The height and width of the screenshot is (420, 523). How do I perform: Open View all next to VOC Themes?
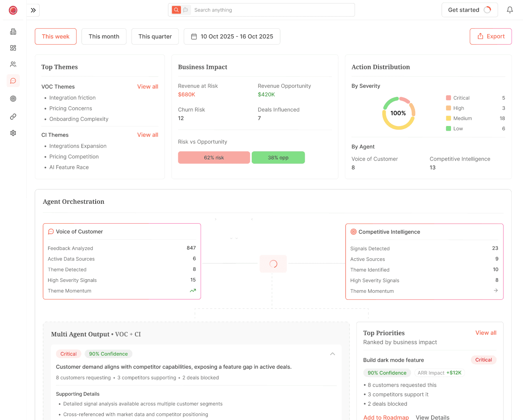[147, 86]
